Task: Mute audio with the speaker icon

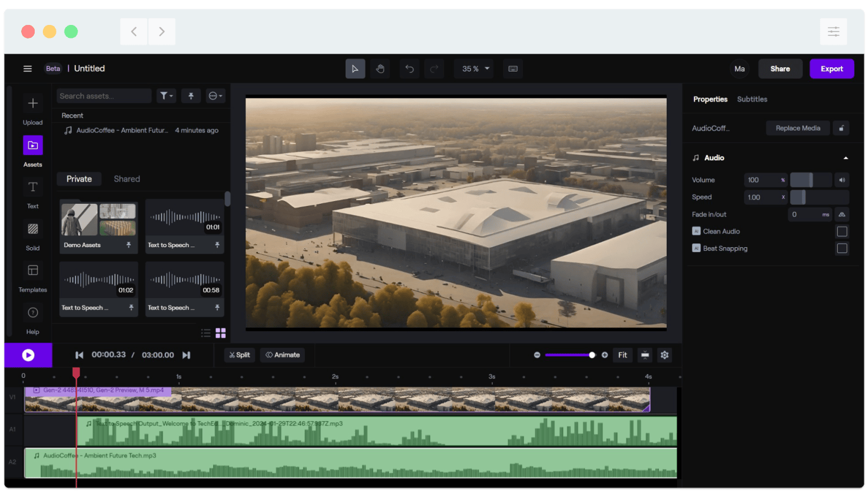Action: (x=842, y=180)
